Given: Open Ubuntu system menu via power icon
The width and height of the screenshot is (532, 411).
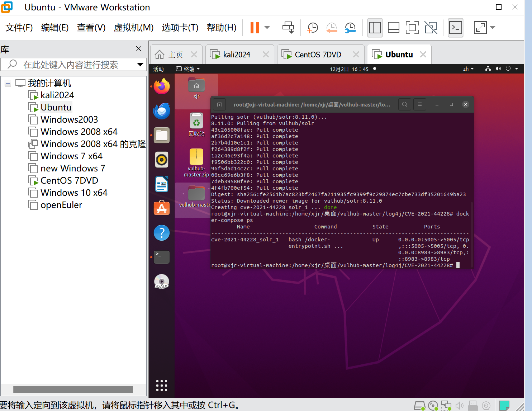Looking at the screenshot, I should (508, 69).
